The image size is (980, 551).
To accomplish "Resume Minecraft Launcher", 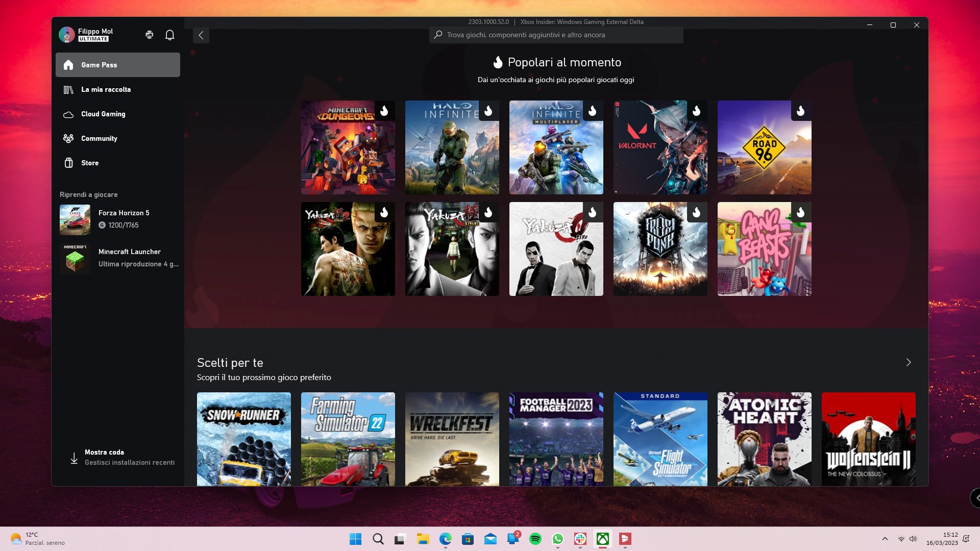I will pos(118,258).
